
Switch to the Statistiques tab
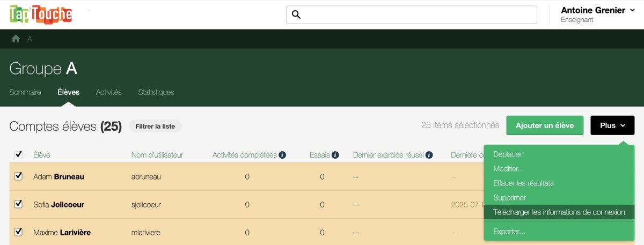coord(156,92)
